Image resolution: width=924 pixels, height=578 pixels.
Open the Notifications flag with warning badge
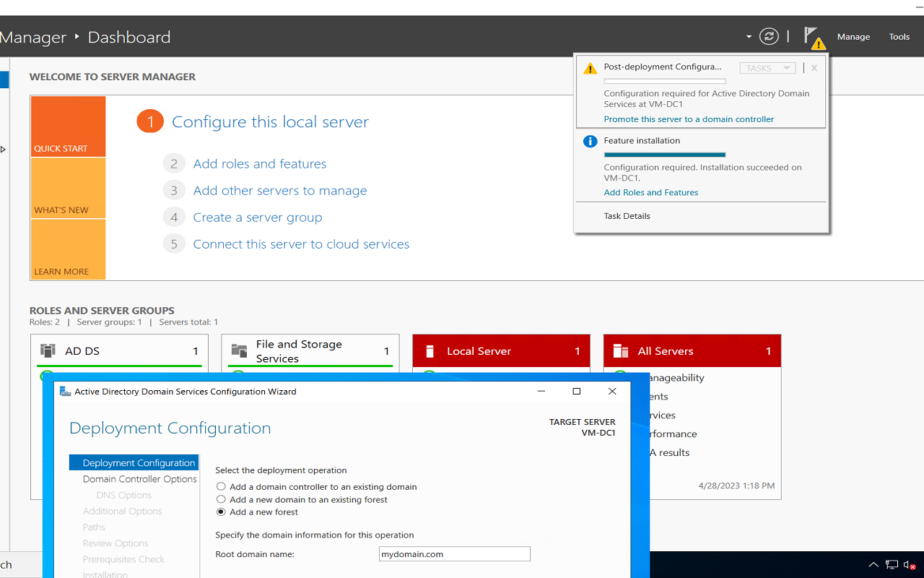pos(814,37)
